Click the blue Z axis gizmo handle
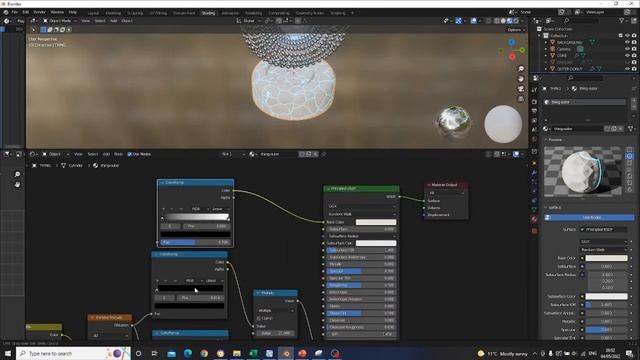The width and height of the screenshot is (640, 360). pos(511,42)
